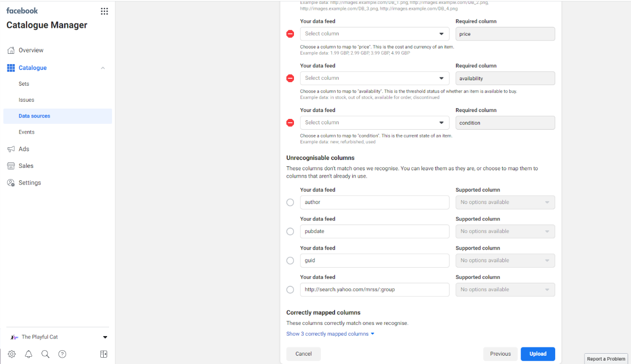Select the radio button for guid column
The image size is (631, 364).
[290, 261]
